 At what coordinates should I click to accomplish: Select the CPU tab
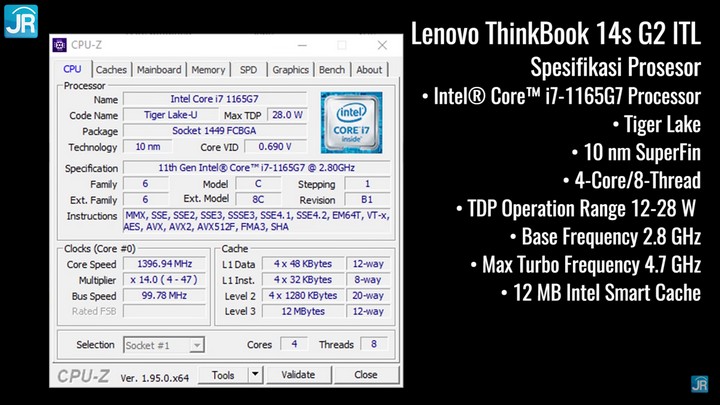(x=72, y=69)
